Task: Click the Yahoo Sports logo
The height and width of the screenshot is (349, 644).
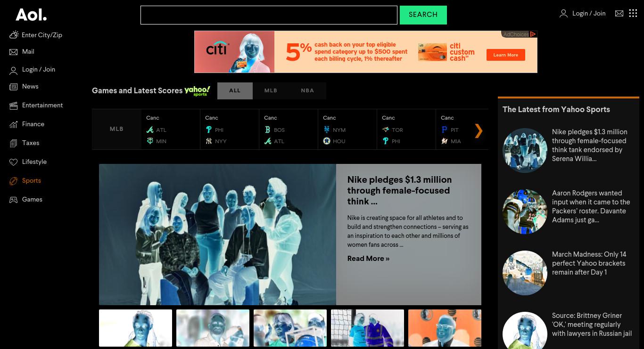Action: (197, 91)
